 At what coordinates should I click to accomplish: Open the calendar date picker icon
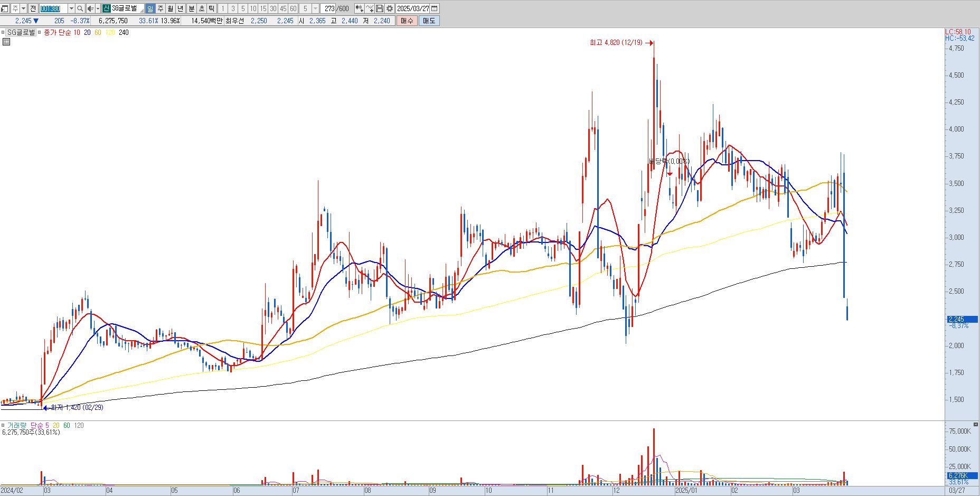coord(434,8)
